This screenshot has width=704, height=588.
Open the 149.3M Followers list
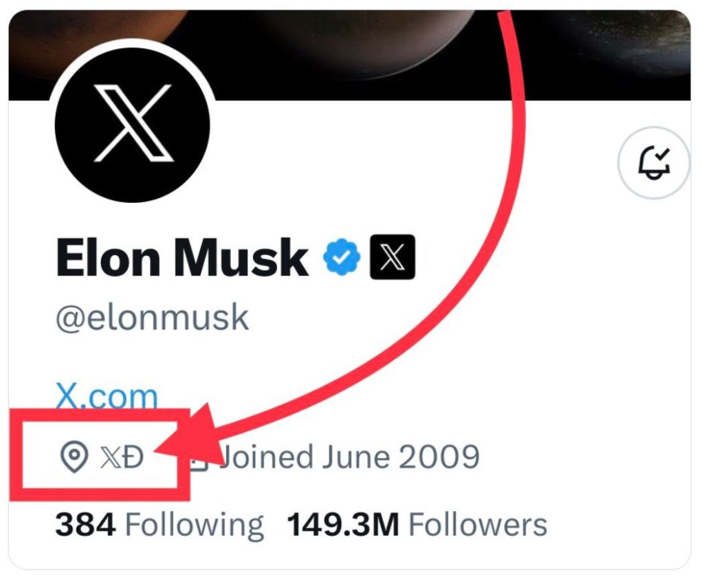417,525
